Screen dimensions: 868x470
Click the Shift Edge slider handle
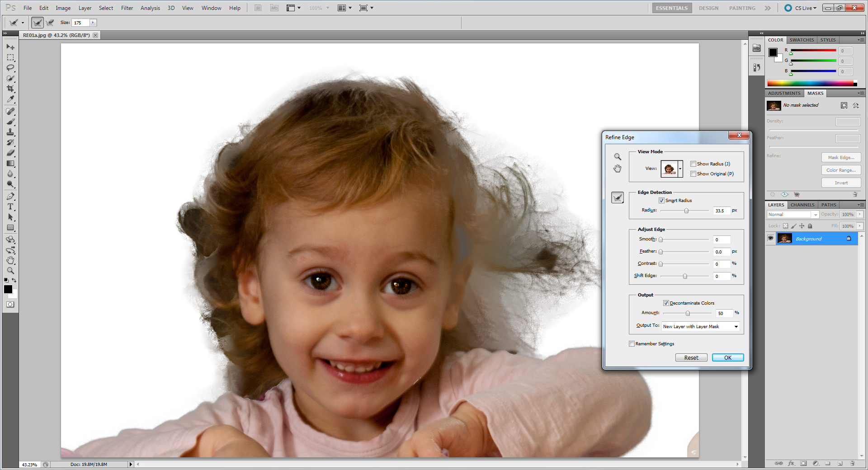click(x=685, y=276)
